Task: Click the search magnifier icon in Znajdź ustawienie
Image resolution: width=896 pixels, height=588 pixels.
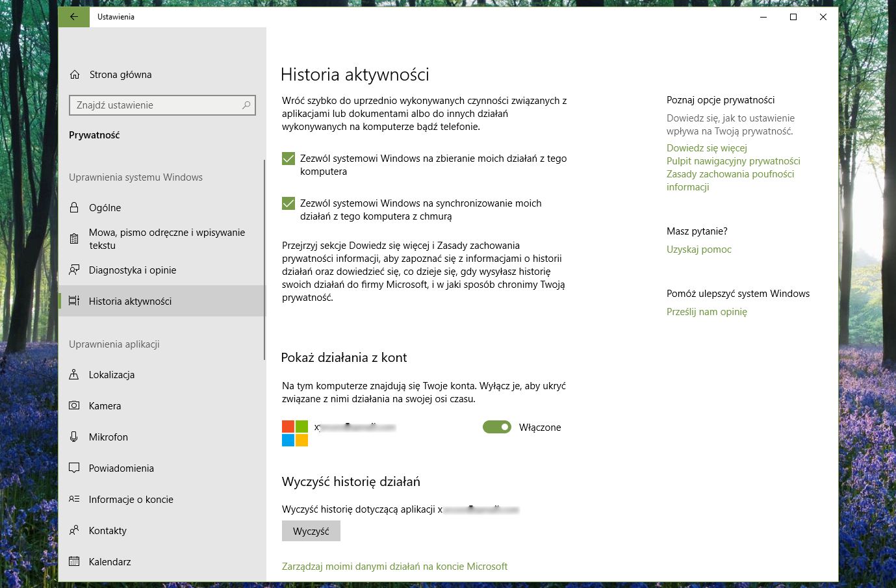Action: tap(246, 105)
